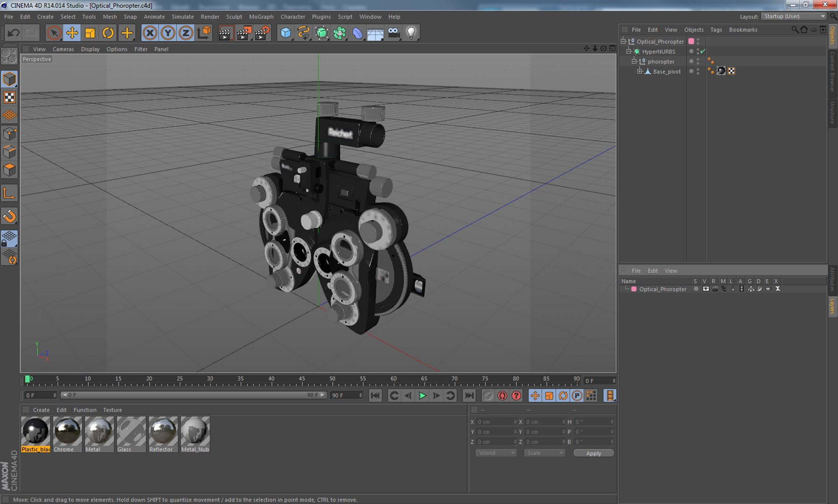This screenshot has height=504, width=838.
Task: Click the pink layer swatch on Optical_Phoropter object
Action: point(691,41)
